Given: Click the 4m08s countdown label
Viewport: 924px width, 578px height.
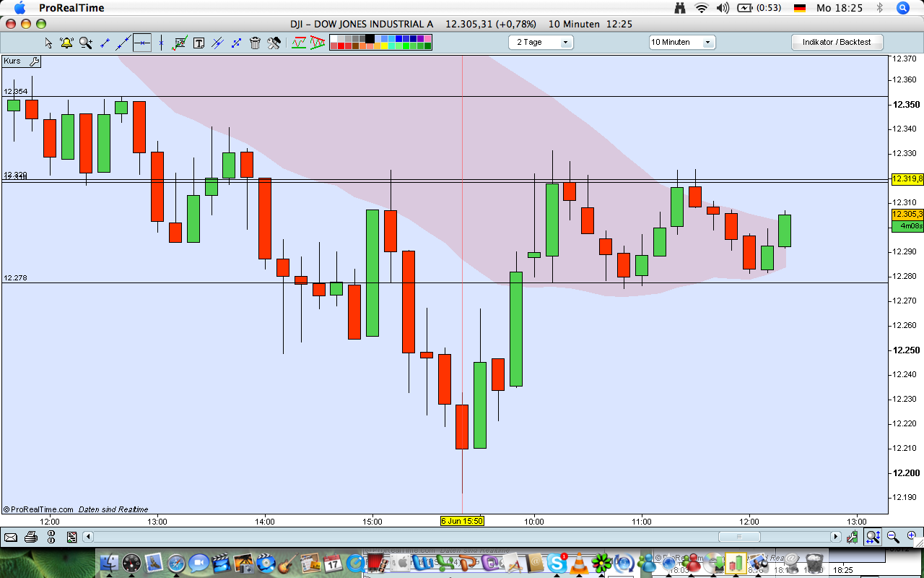Looking at the screenshot, I should 908,226.
